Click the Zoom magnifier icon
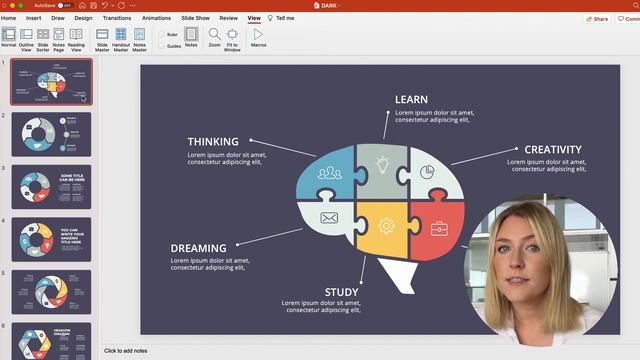Image resolution: width=640 pixels, height=360 pixels. pos(214,34)
